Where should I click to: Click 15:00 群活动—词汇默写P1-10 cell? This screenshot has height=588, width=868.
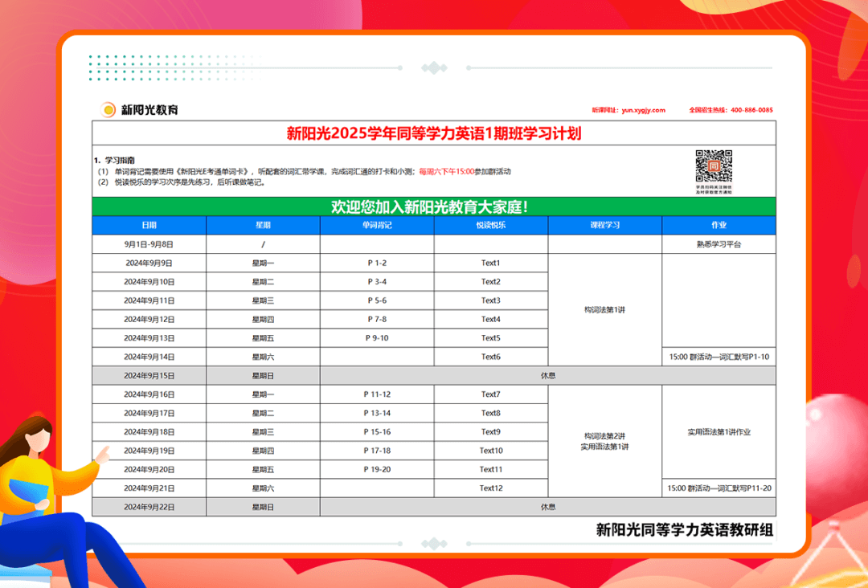coord(719,357)
